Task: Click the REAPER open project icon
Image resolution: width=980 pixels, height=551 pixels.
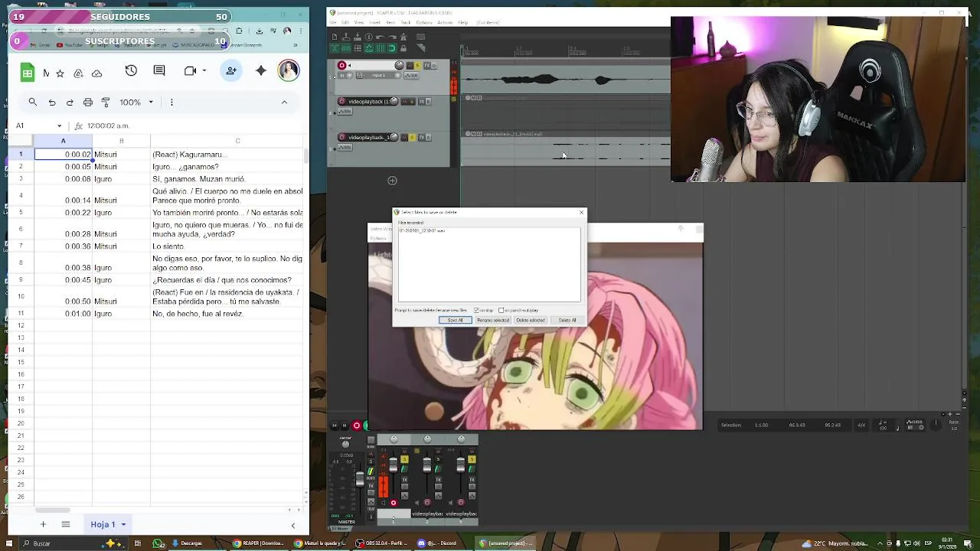Action: click(x=346, y=37)
